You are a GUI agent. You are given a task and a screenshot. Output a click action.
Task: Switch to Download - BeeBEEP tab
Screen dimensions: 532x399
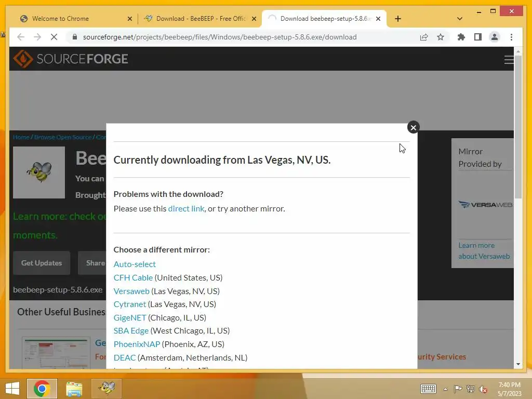pyautogui.click(x=199, y=19)
